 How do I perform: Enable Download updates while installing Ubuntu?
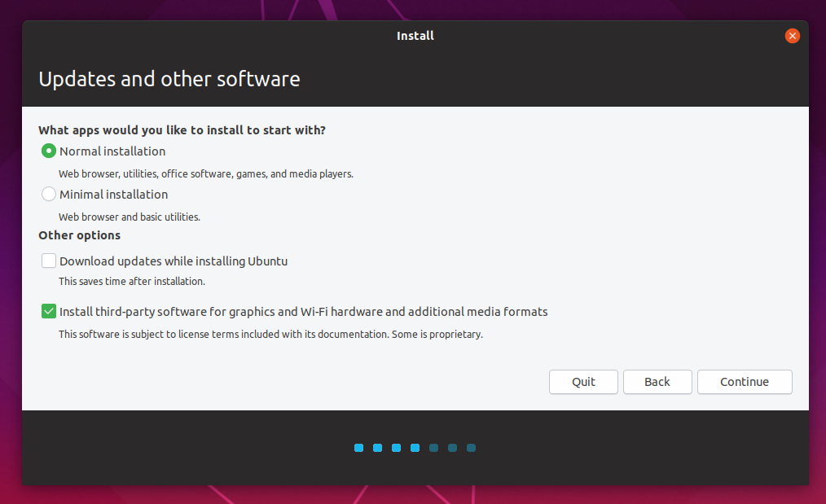click(x=48, y=260)
